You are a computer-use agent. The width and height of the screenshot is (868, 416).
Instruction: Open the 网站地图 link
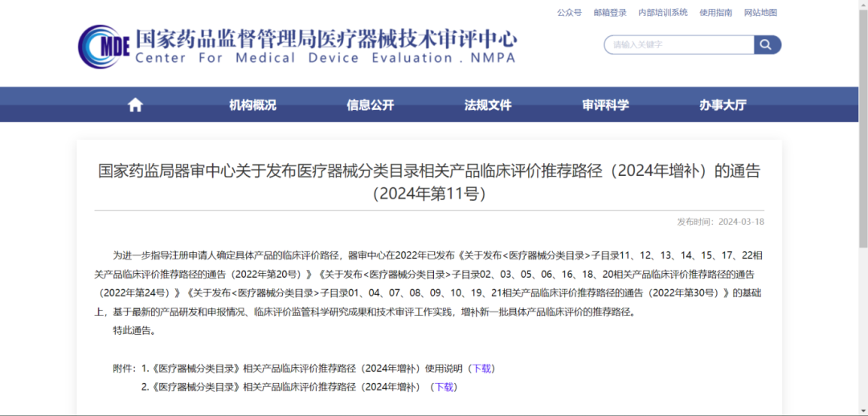click(760, 12)
